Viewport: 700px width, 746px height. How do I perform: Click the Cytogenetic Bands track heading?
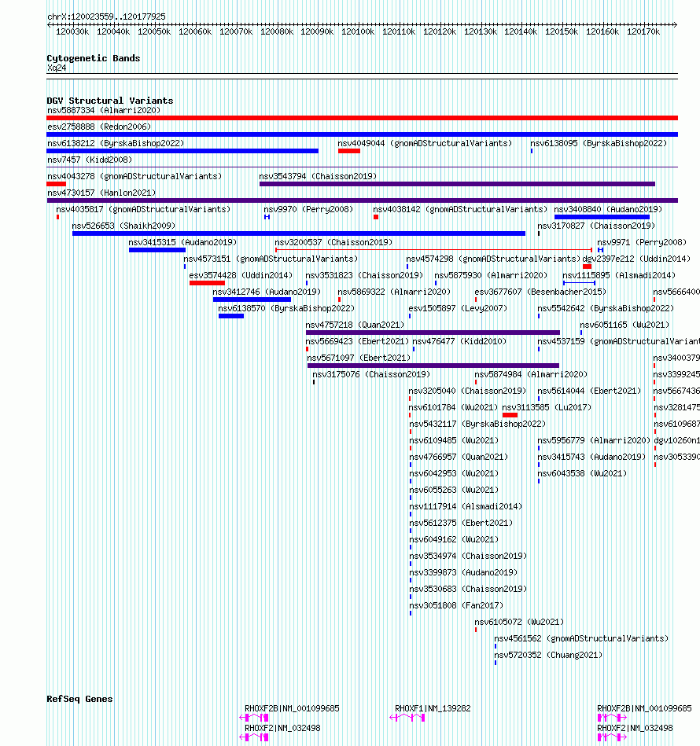[x=94, y=58]
